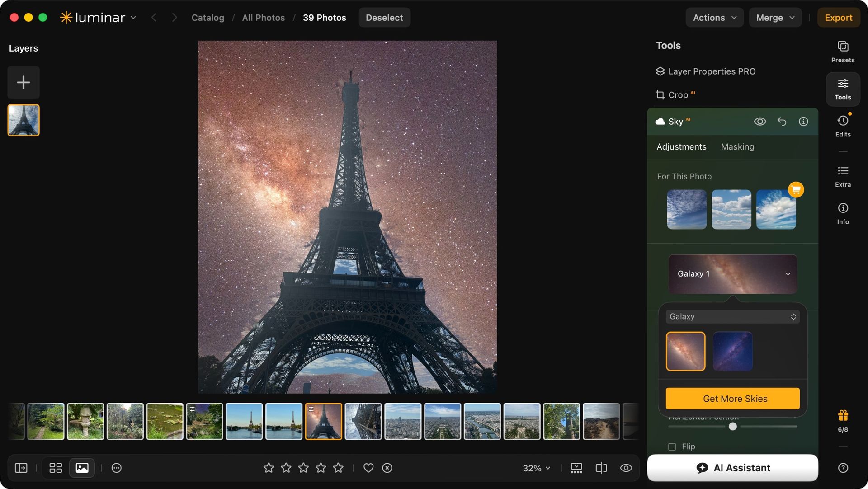Expand the Galaxy 1 sky selector

tap(732, 274)
